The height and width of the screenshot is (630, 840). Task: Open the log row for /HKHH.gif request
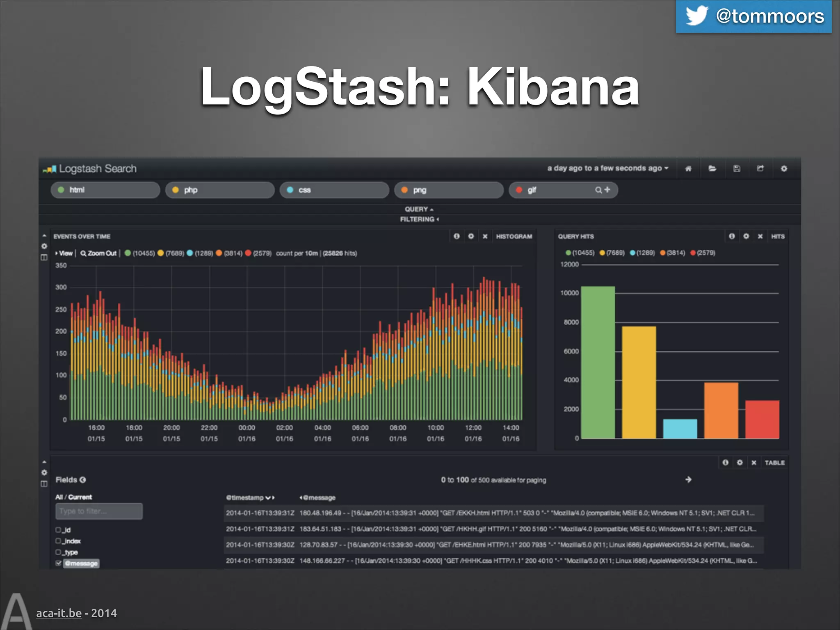(494, 529)
